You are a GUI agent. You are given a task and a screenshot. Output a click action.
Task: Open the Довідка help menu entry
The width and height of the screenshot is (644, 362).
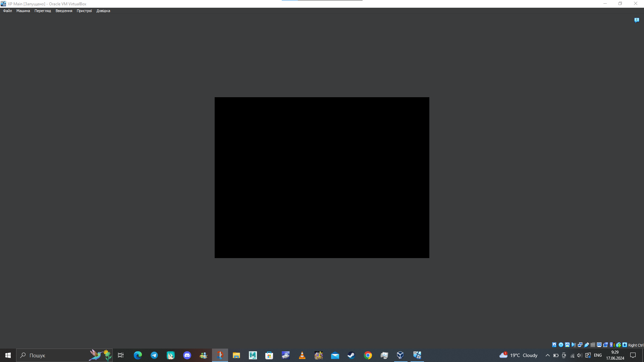(103, 11)
